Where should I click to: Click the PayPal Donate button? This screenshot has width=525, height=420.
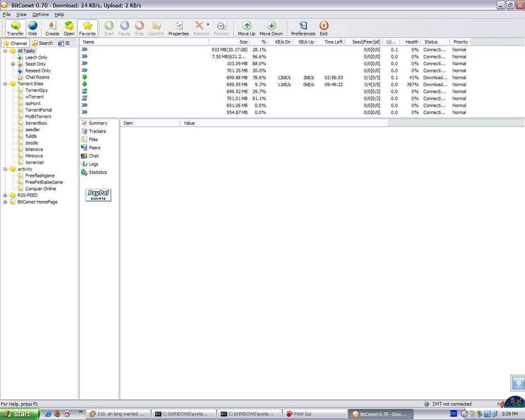tap(98, 195)
